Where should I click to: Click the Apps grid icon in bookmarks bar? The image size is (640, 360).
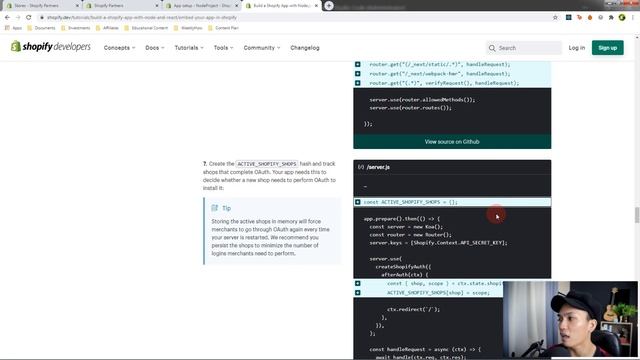pos(7,28)
